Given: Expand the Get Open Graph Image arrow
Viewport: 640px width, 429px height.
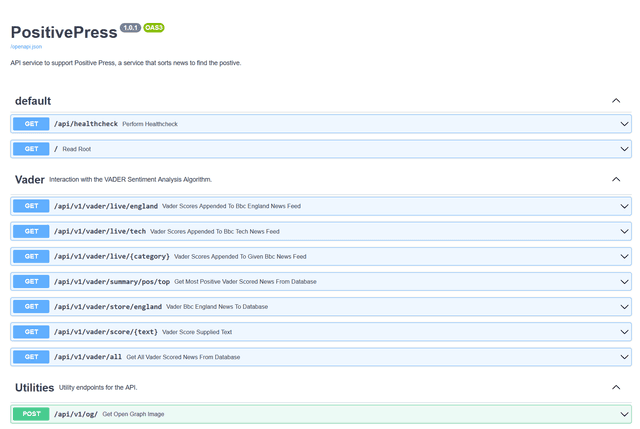Looking at the screenshot, I should (x=624, y=414).
